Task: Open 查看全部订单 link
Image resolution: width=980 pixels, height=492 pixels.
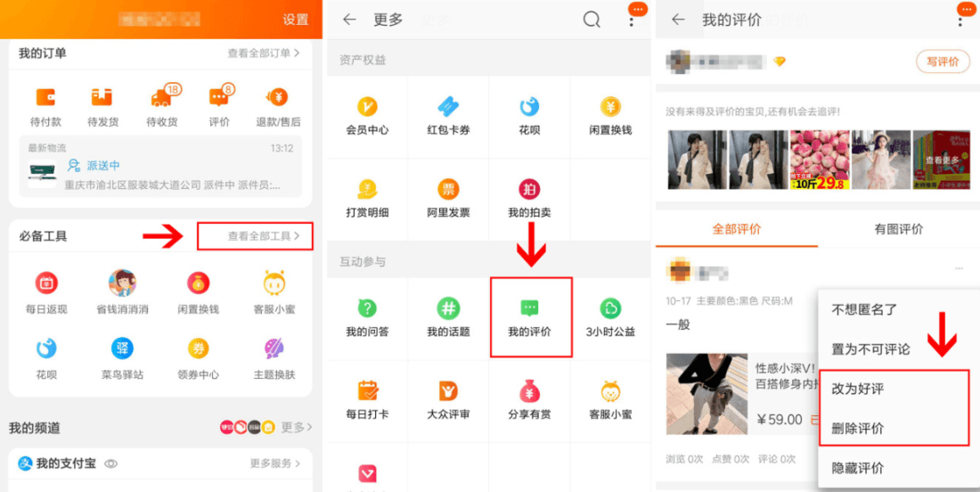Action: (x=263, y=53)
